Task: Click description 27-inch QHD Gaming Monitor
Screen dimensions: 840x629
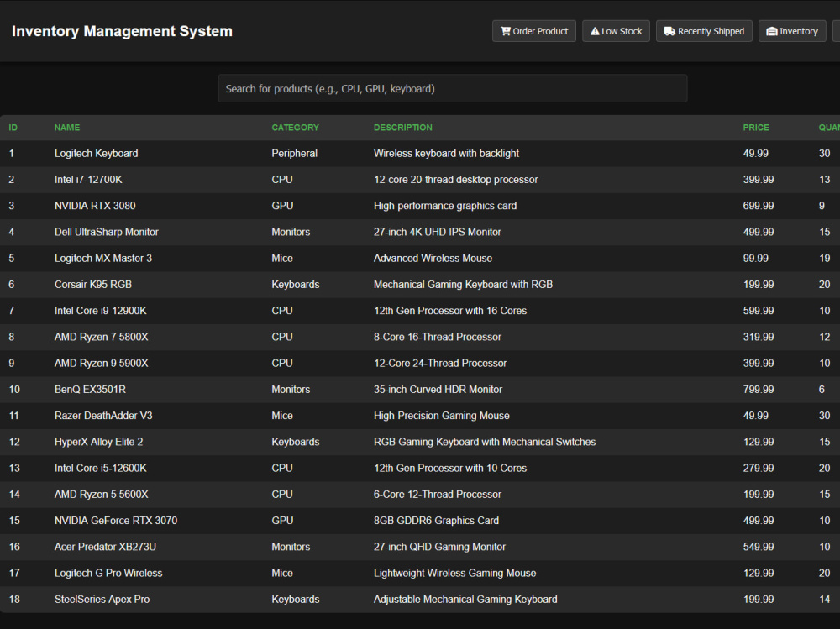Action: pyautogui.click(x=439, y=547)
